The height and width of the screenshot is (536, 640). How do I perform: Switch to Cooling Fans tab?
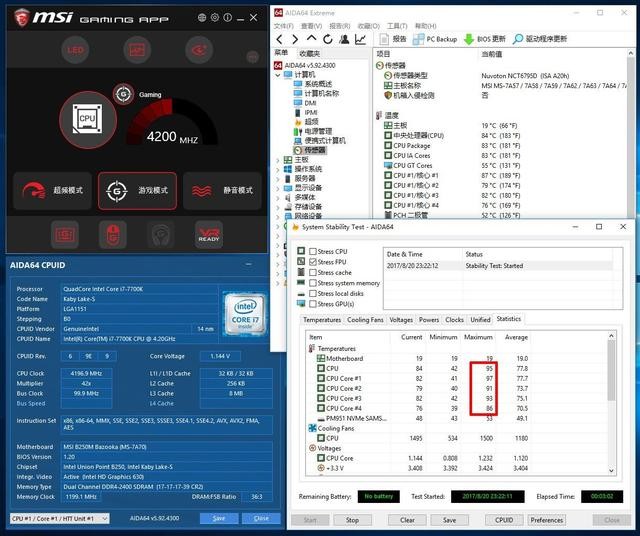click(x=365, y=320)
